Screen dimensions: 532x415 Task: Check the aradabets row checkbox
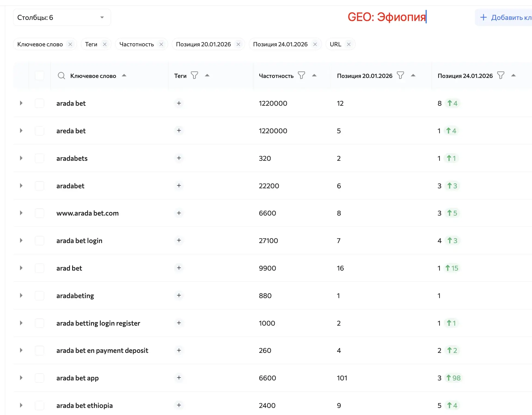pyautogui.click(x=39, y=158)
